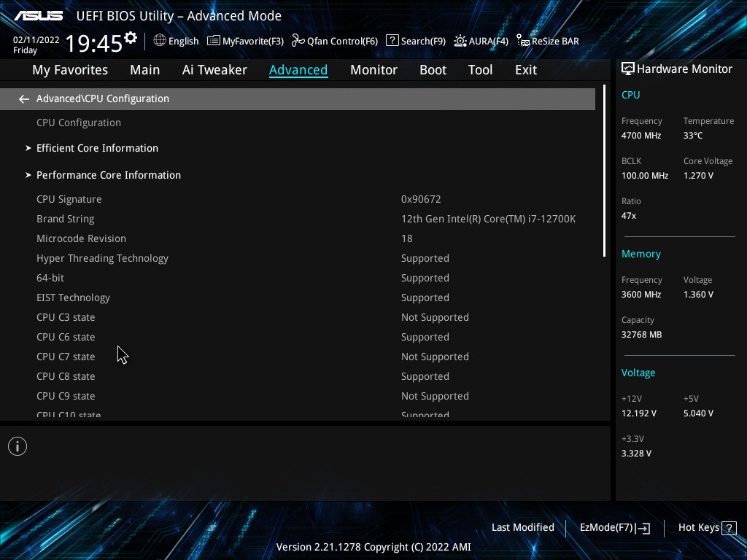Toggle ReSize BAR icon

tap(523, 41)
